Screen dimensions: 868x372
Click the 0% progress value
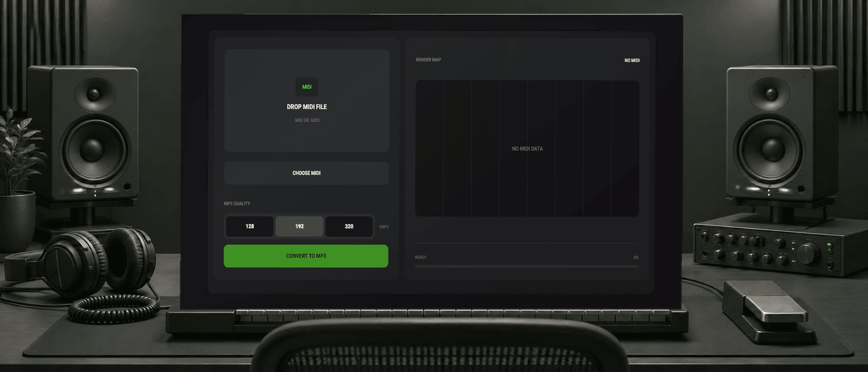point(636,257)
